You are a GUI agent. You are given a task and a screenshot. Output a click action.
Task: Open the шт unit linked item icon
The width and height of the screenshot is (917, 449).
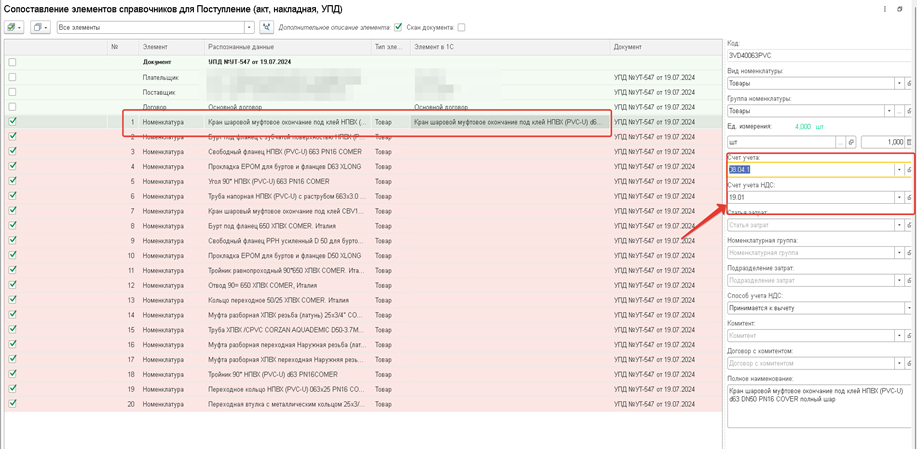click(852, 141)
